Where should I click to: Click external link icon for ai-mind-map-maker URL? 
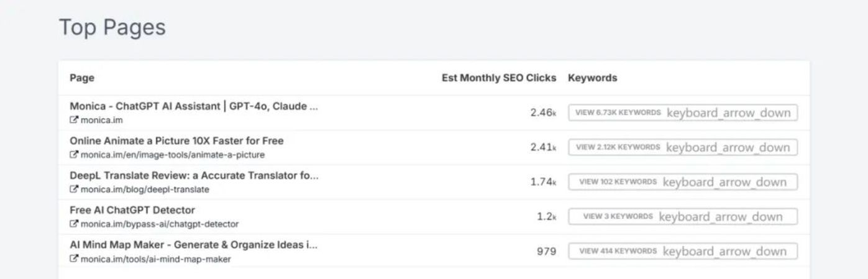click(74, 258)
